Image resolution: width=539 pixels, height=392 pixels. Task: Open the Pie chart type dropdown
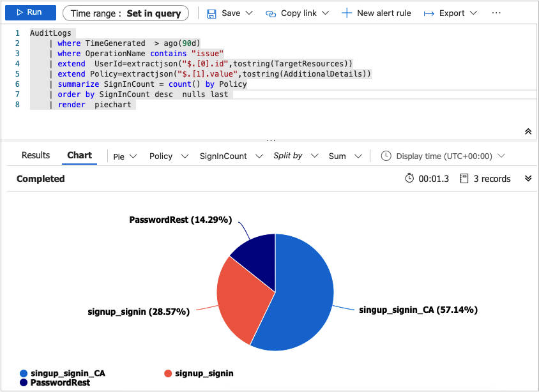click(125, 156)
